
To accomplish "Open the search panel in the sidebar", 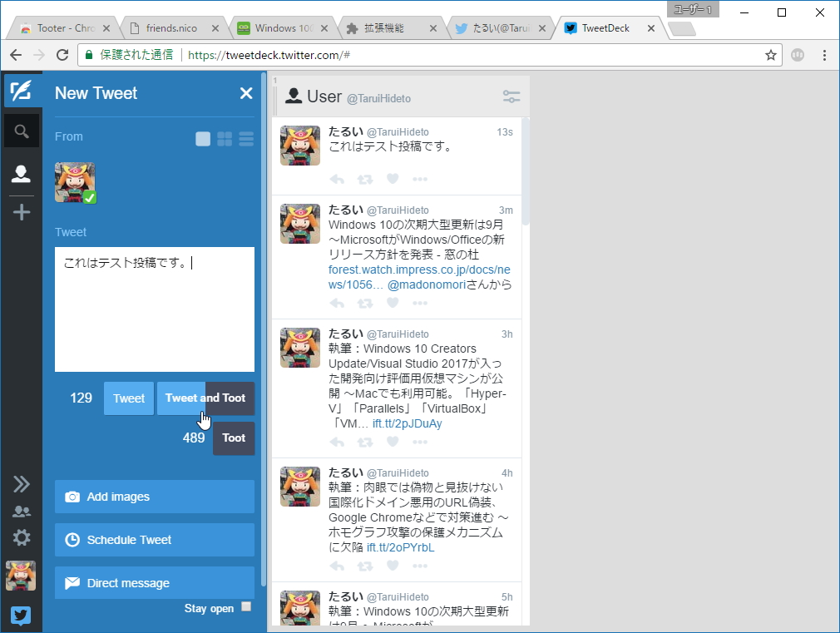I will (21, 131).
